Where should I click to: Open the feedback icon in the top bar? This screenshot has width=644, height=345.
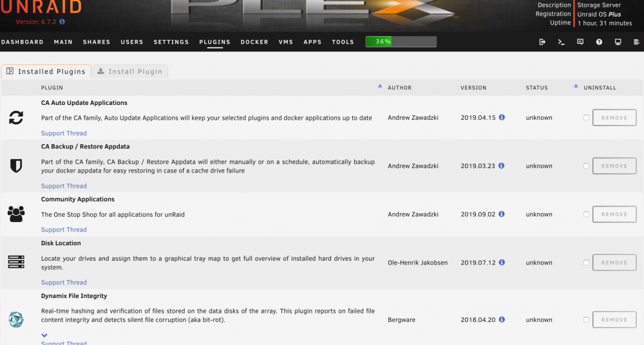tap(580, 42)
